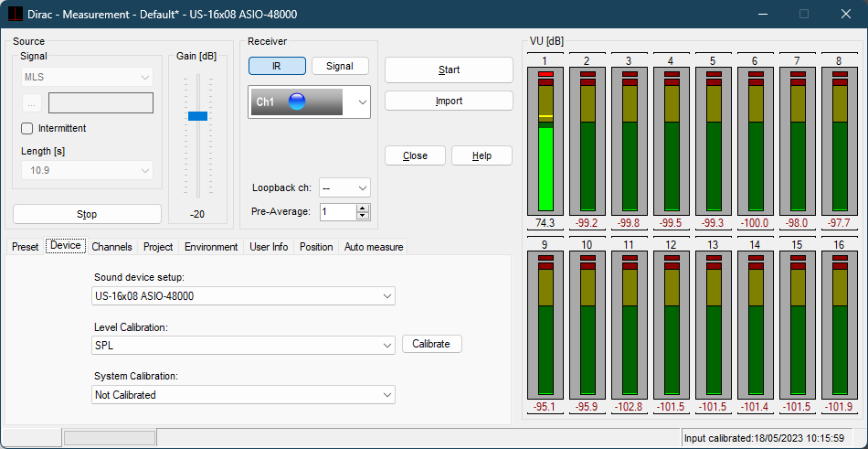Click the Close button beside Help
Viewport: 868px width, 449px height.
(415, 155)
